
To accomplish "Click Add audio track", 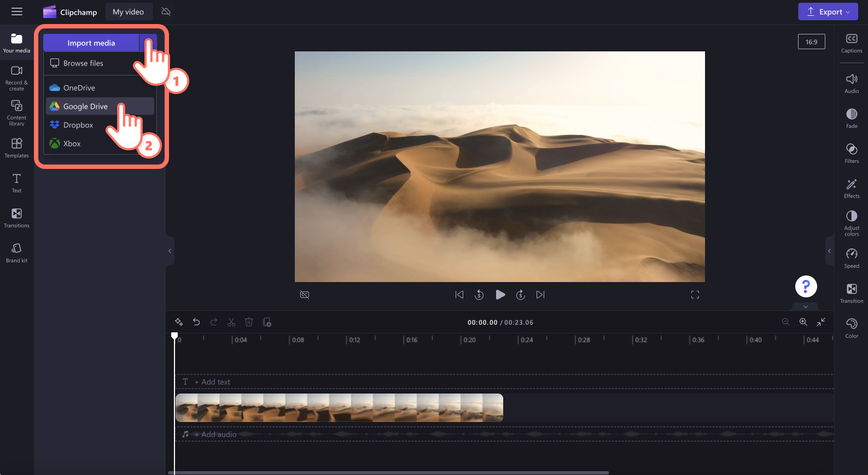I will click(x=215, y=435).
